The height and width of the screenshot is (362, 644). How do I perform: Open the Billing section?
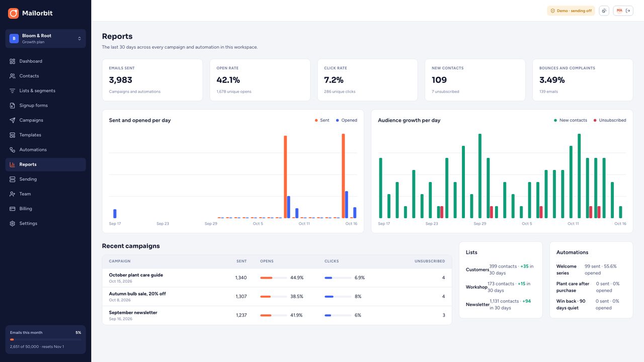[46, 209]
